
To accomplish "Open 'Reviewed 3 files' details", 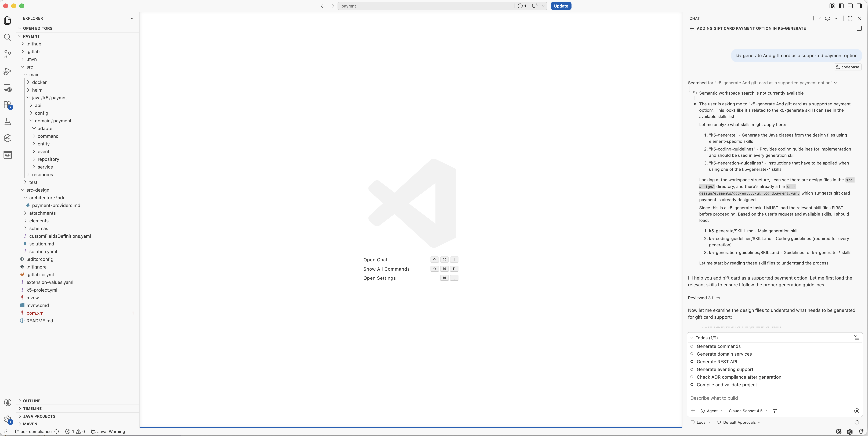I will 704,298.
